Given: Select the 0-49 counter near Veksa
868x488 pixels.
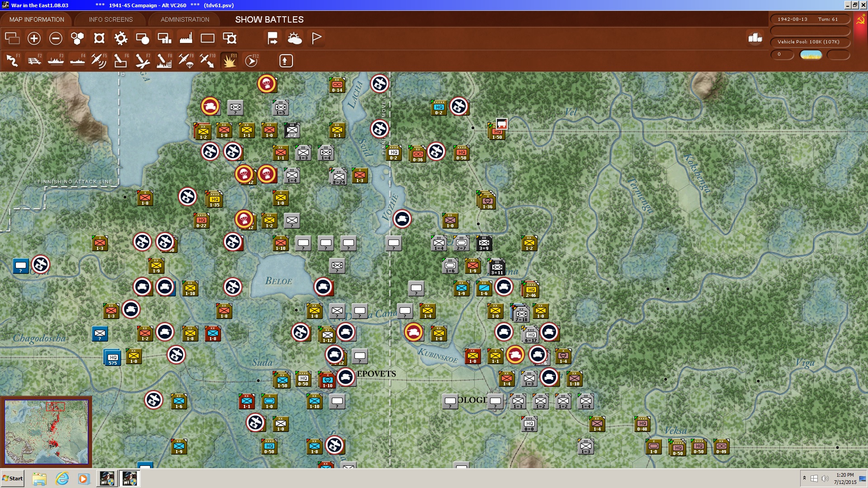Looking at the screenshot, I should (721, 446).
